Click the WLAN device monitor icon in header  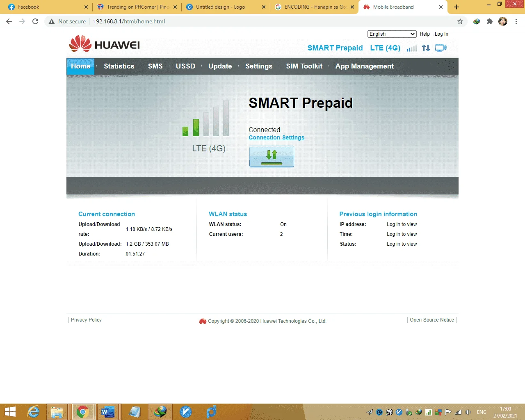pos(441,48)
